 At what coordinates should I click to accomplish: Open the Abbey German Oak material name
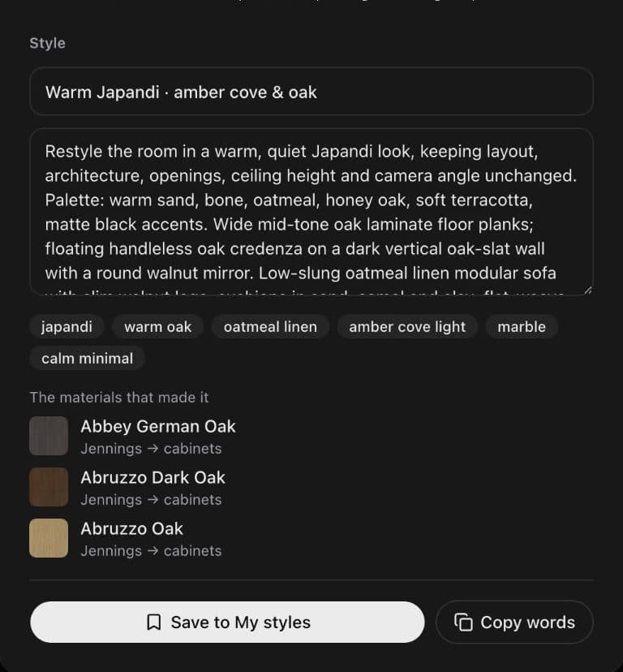(158, 426)
